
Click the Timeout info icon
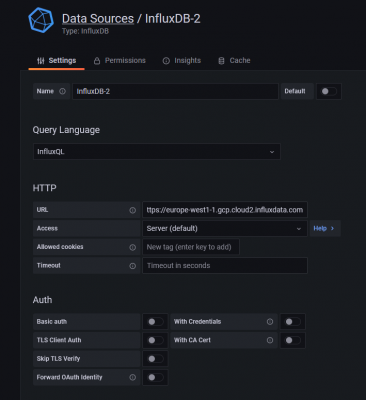click(x=133, y=266)
